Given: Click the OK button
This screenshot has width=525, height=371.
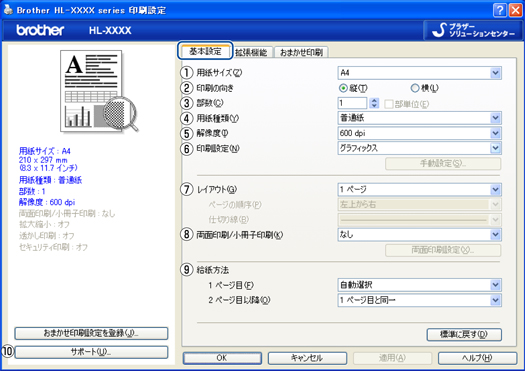Looking at the screenshot, I should pos(222,358).
